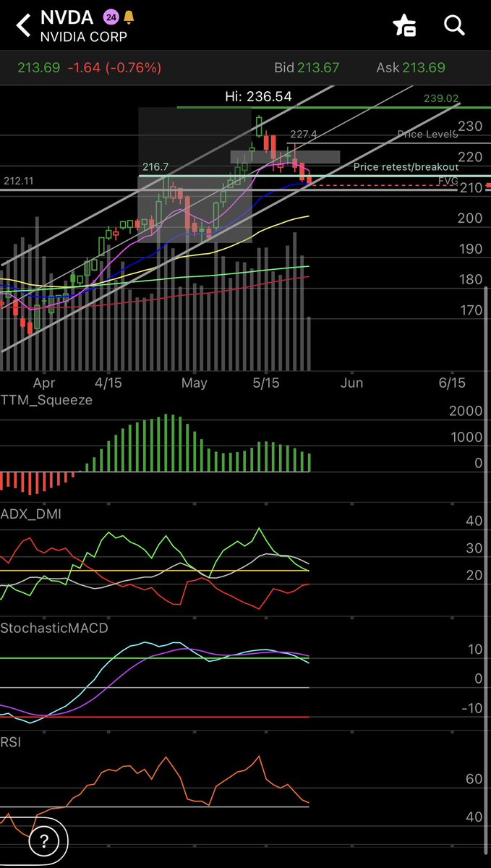Select the StochasticMACD study label
Image resolution: width=491 pixels, height=868 pixels.
click(x=54, y=628)
